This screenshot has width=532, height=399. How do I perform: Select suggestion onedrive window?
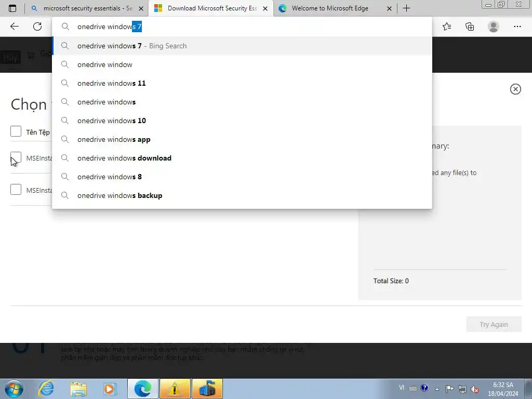(242, 64)
